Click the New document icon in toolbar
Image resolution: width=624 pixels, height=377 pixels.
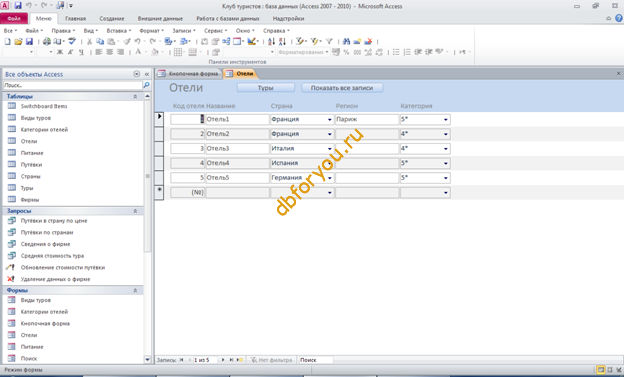[x=8, y=41]
